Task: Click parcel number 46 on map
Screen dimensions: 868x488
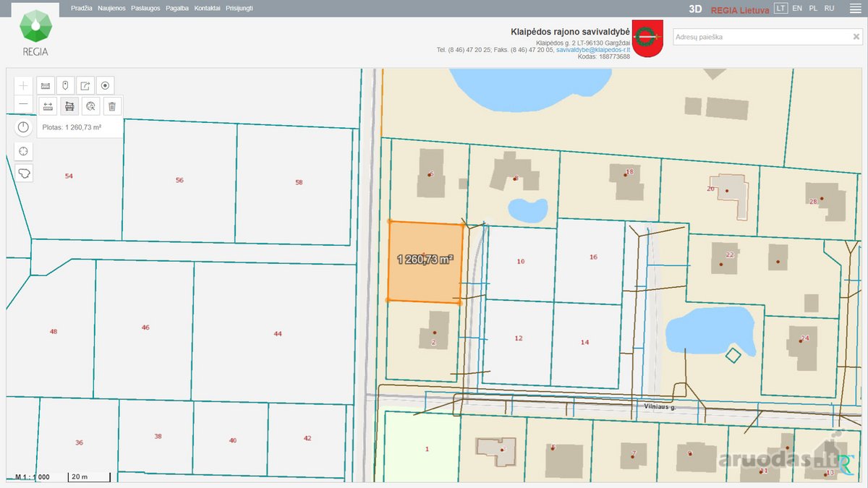Action: pyautogui.click(x=145, y=328)
